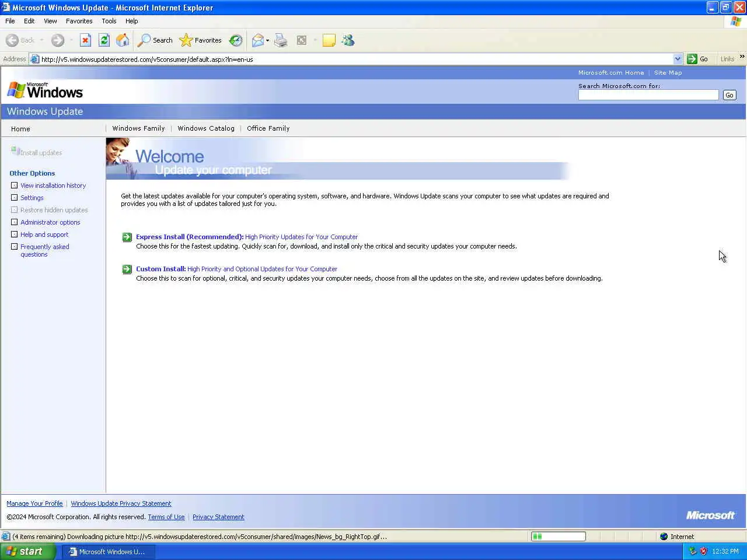
Task: Click the Site Map link
Action: pyautogui.click(x=668, y=73)
